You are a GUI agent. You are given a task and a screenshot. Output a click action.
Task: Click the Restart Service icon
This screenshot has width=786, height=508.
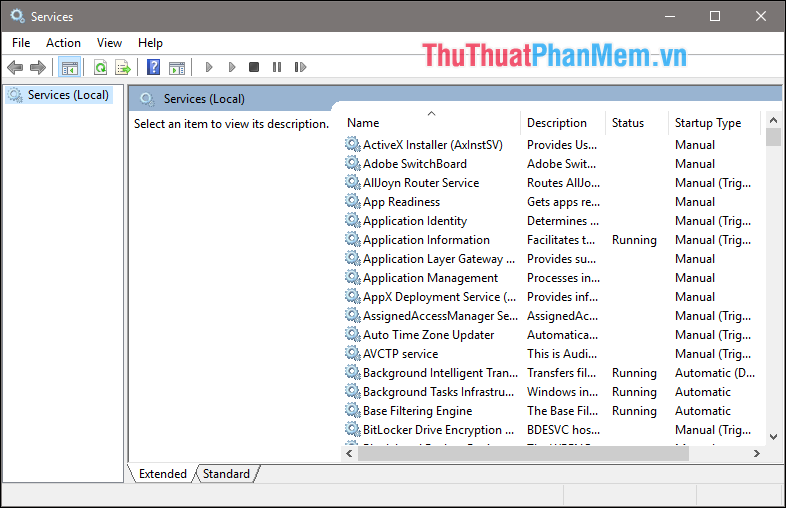(x=300, y=67)
